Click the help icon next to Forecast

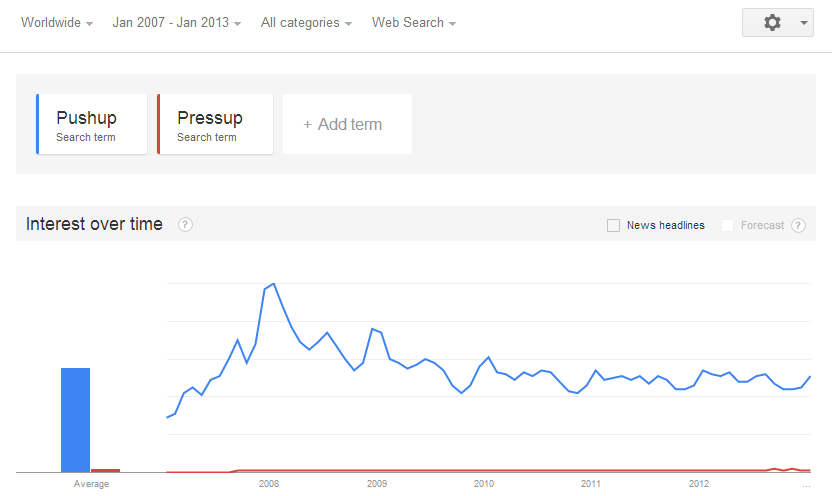(798, 225)
